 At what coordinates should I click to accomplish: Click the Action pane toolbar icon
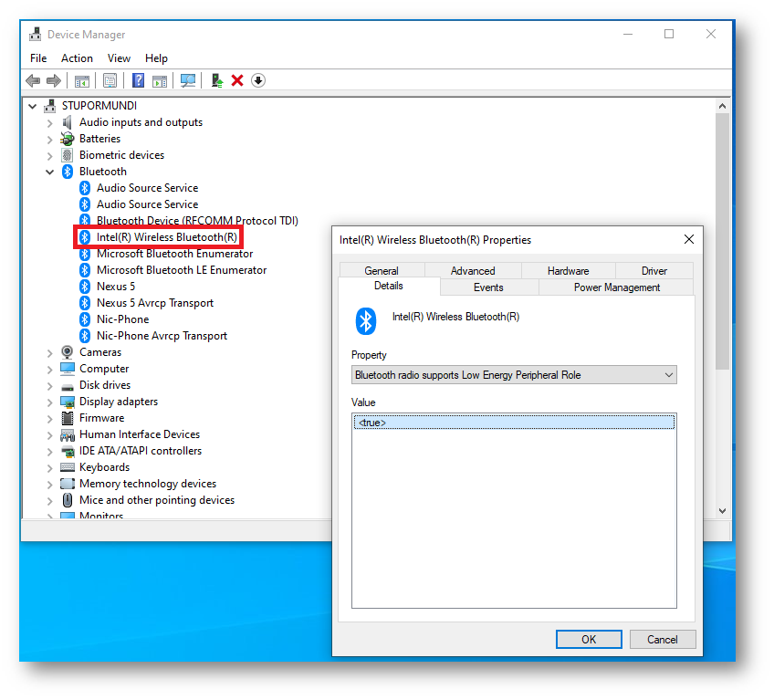(160, 80)
